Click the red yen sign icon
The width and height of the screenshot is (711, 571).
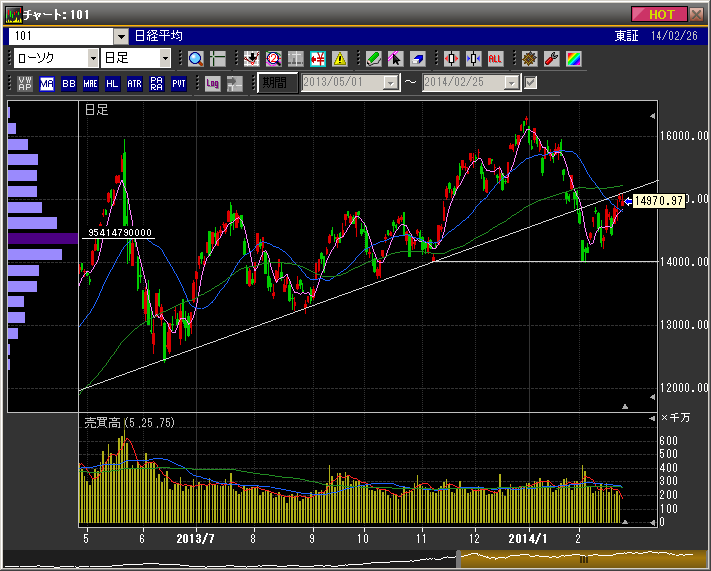click(317, 58)
